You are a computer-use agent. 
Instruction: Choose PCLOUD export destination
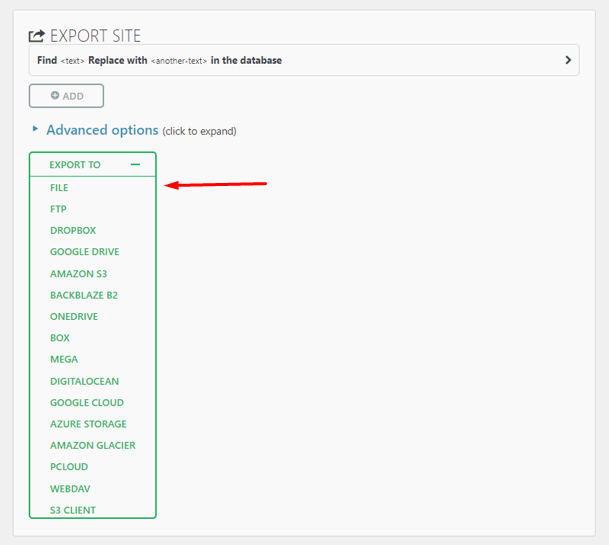pos(69,467)
